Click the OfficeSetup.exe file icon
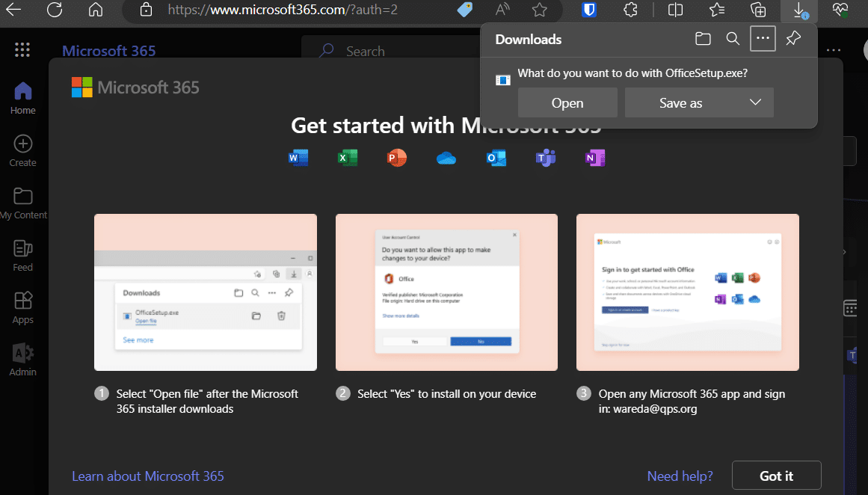This screenshot has width=868, height=495. [502, 80]
